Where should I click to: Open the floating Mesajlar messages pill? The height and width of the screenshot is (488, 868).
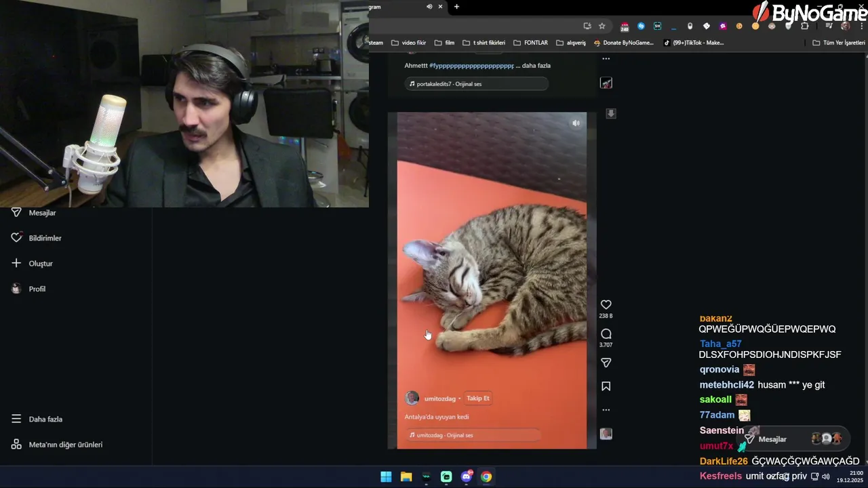coord(793,439)
